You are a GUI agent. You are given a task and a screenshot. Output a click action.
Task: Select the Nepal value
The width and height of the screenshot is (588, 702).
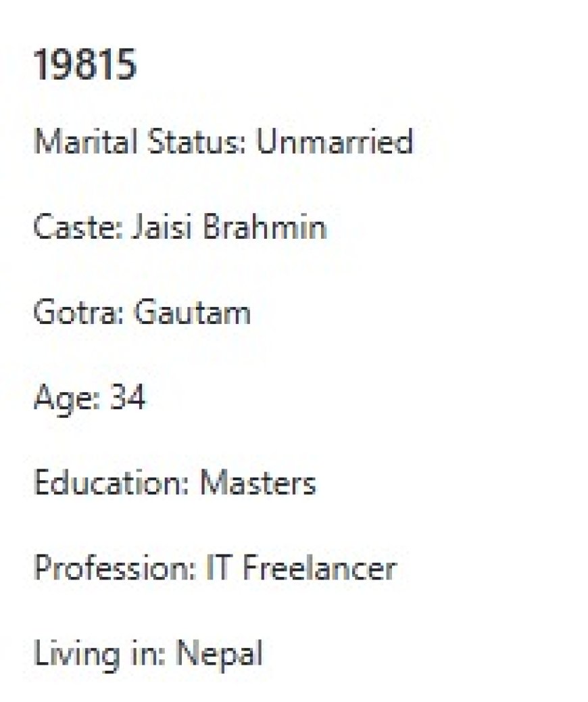pyautogui.click(x=218, y=655)
